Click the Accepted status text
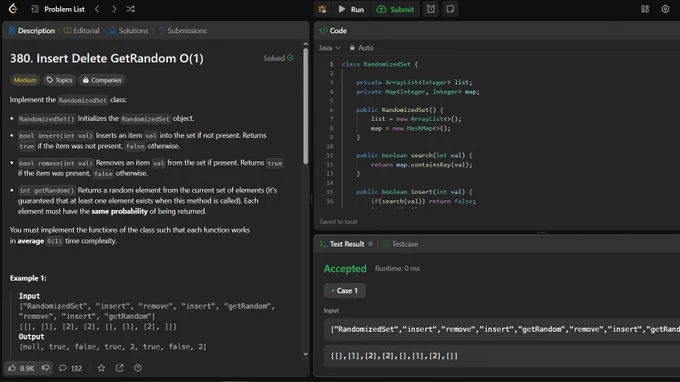The width and height of the screenshot is (680, 382). tap(345, 269)
